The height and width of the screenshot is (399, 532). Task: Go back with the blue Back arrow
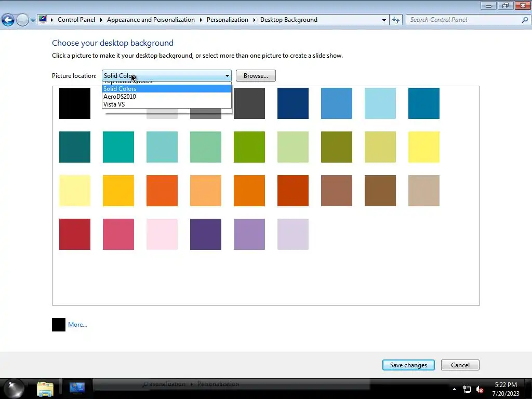pyautogui.click(x=8, y=20)
